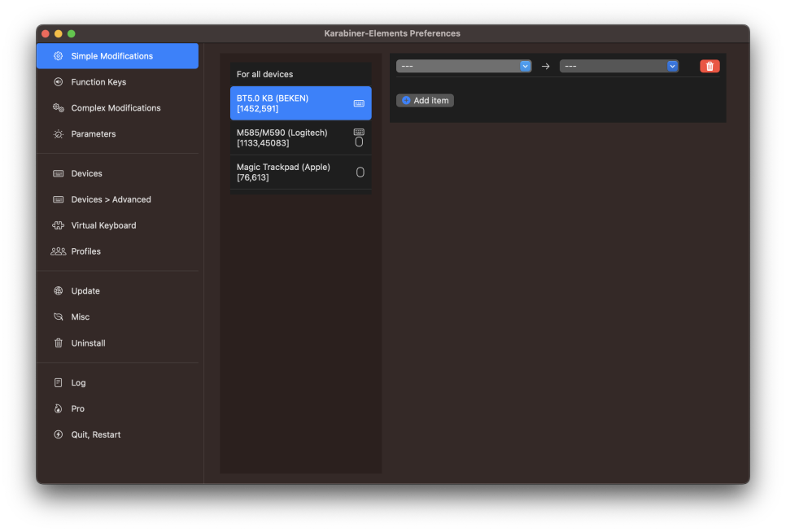Click the Devices > Advanced keyboard icon
The width and height of the screenshot is (786, 532).
tap(58, 199)
